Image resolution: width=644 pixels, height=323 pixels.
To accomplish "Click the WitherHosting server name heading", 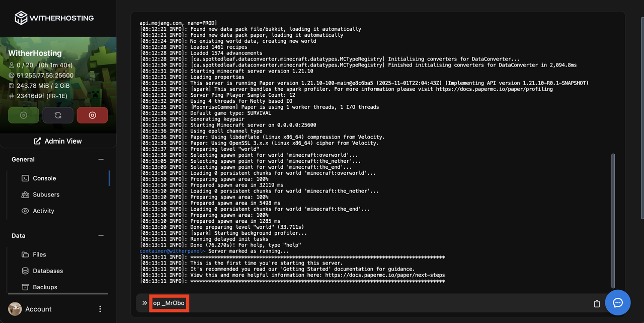I will pyautogui.click(x=35, y=53).
